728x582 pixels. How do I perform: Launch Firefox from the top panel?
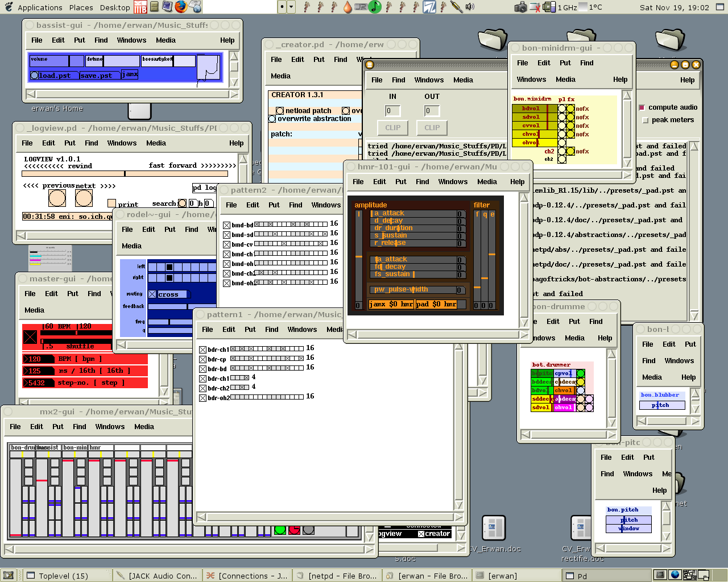(181, 7)
